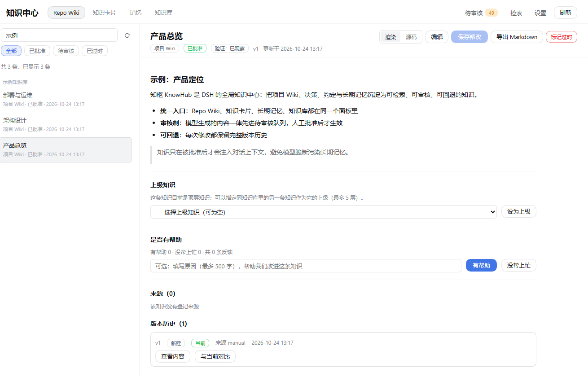Click the 来源 (0) heading

[163, 294]
